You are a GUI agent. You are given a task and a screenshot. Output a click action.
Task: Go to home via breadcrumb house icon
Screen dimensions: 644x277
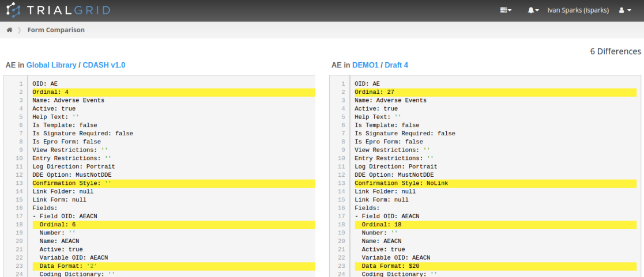pyautogui.click(x=9, y=30)
